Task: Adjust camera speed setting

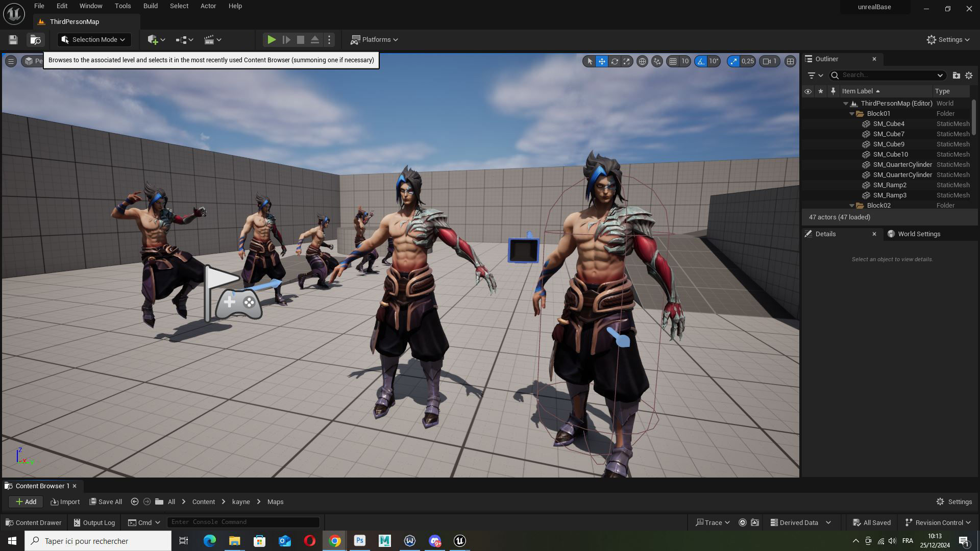Action: [x=770, y=61]
